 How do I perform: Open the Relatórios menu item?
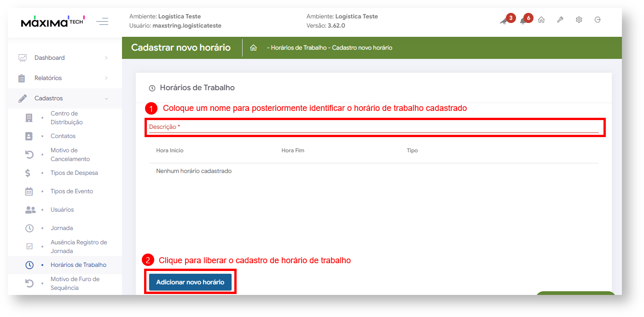click(65, 78)
